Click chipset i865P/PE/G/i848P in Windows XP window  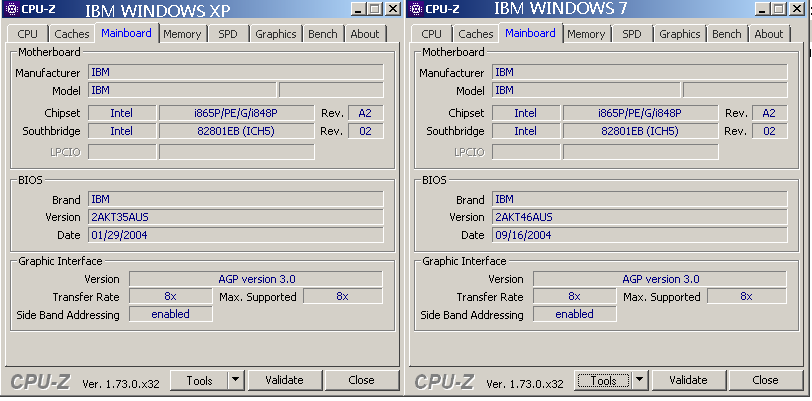pos(237,113)
